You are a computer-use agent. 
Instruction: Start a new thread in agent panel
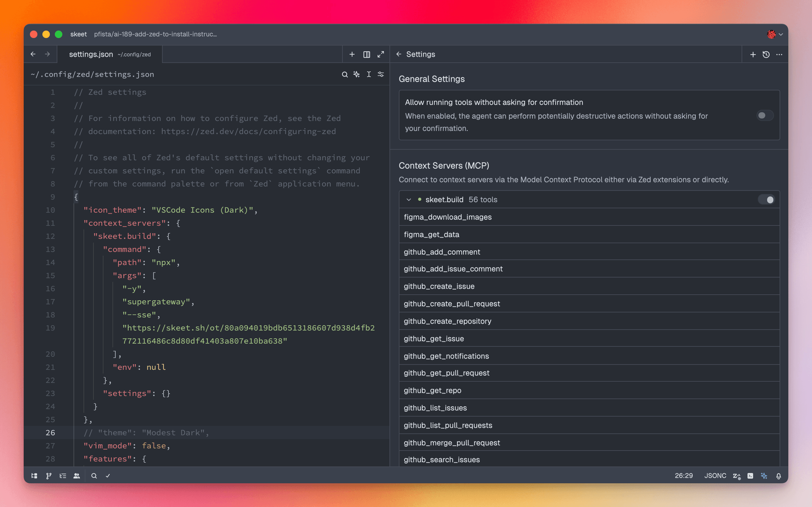(753, 54)
